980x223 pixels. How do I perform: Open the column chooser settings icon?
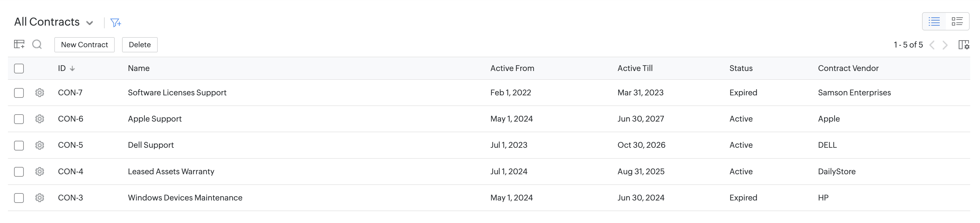[x=963, y=45]
